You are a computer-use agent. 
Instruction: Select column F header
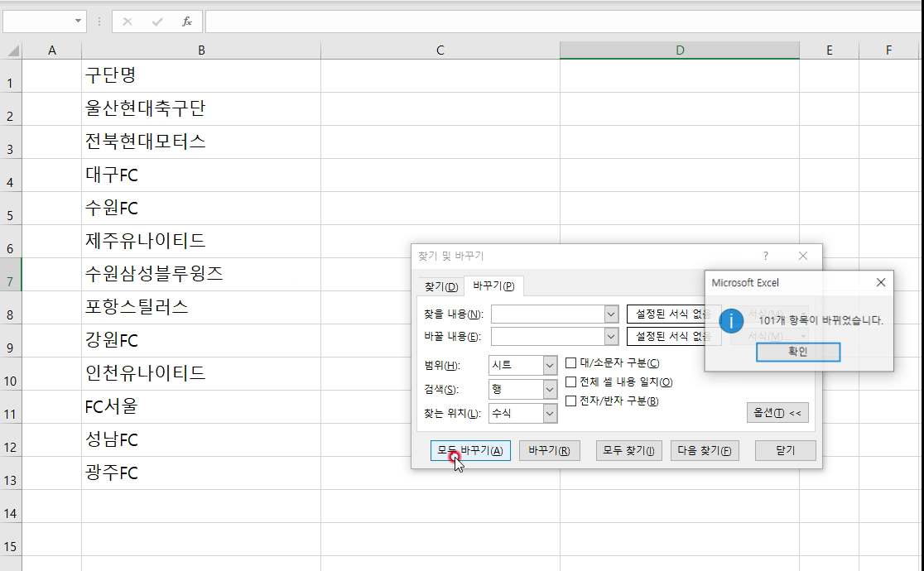point(888,50)
